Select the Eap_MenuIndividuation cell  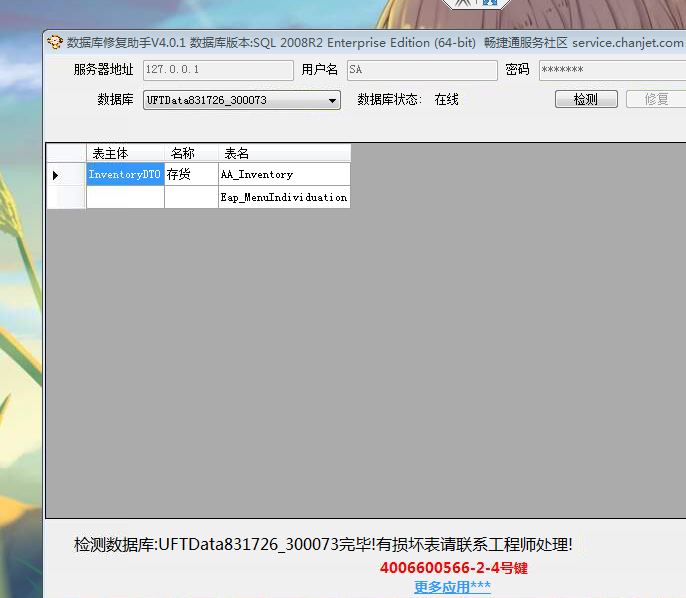click(284, 197)
